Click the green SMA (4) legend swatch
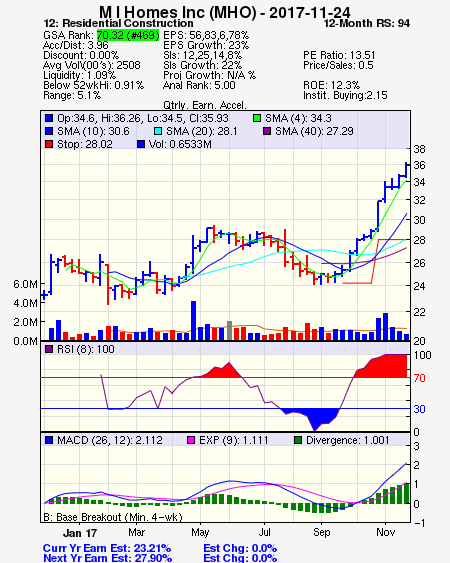Image resolution: width=450 pixels, height=563 pixels. [257, 118]
